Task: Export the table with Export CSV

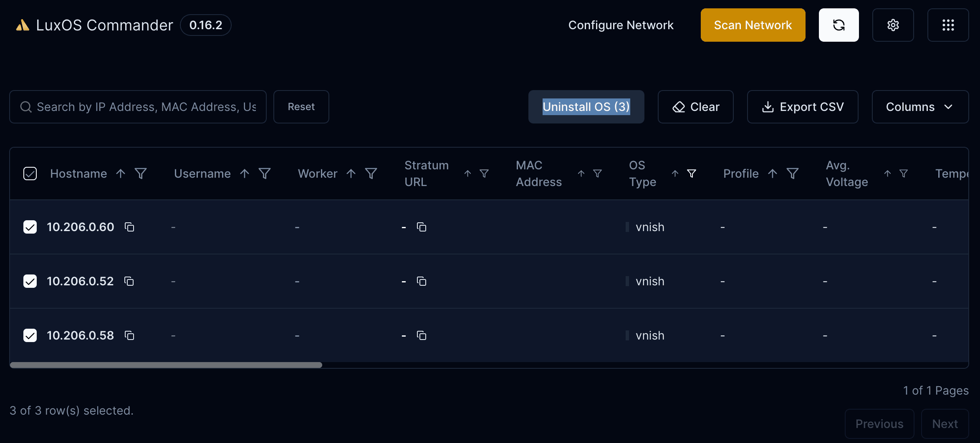Action: tap(802, 107)
